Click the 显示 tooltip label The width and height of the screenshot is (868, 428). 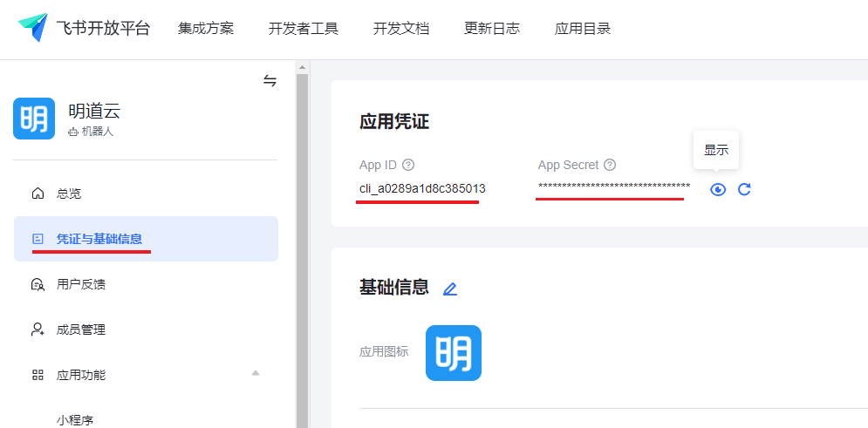tap(715, 150)
